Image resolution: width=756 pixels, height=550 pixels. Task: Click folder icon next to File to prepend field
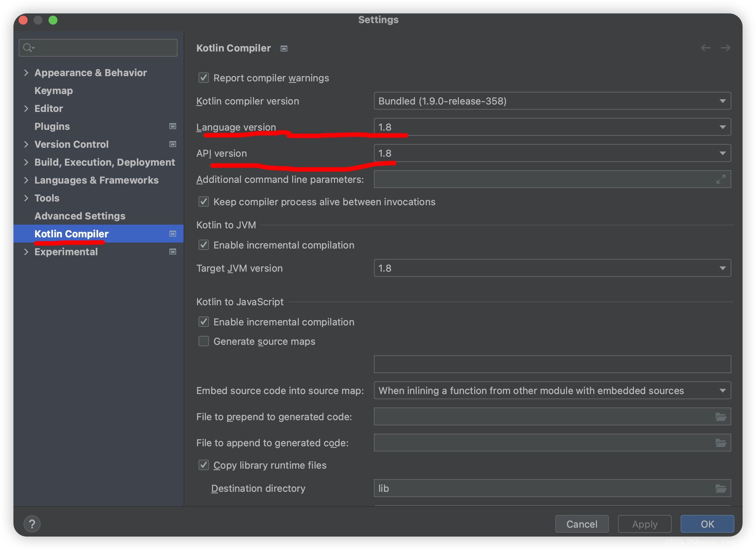point(721,416)
